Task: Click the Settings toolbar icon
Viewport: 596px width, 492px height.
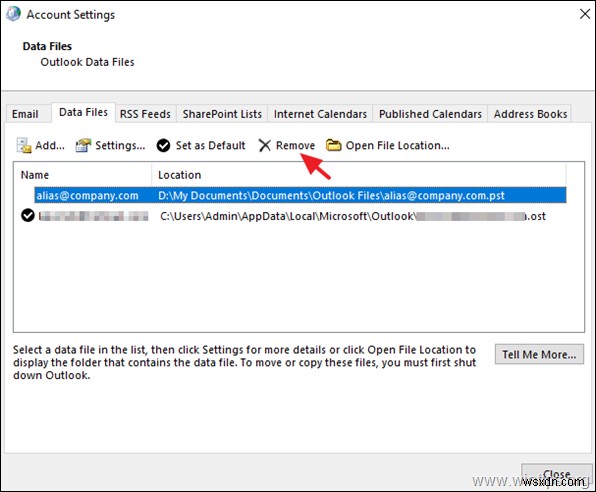Action: coord(83,145)
